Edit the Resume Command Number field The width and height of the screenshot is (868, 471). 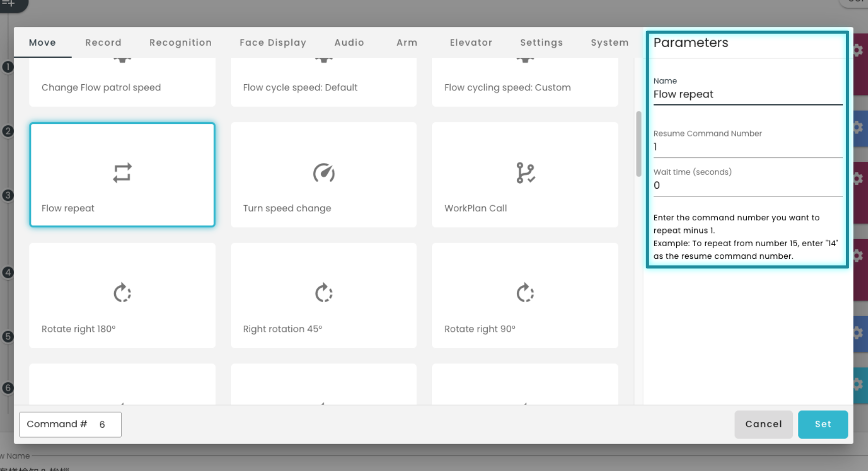[x=748, y=147]
